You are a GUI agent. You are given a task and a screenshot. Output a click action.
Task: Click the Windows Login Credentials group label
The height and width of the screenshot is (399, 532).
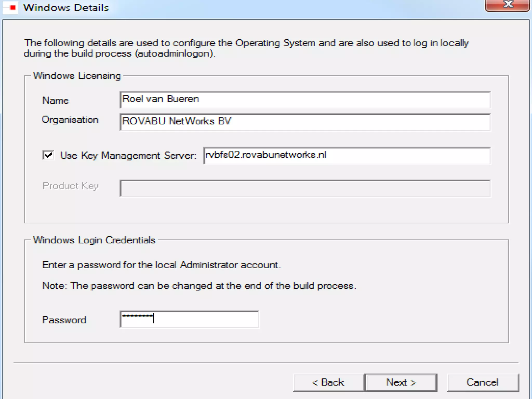pos(94,240)
